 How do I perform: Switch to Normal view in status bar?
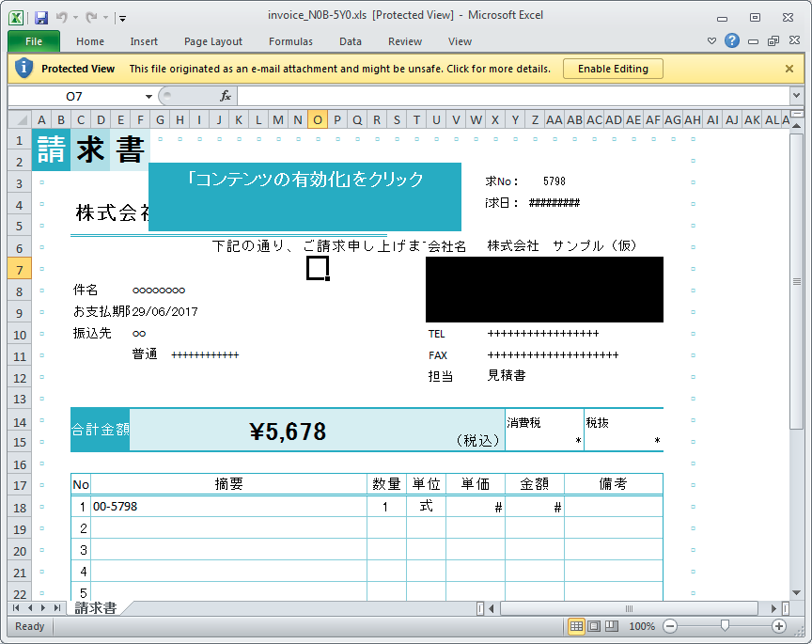[x=576, y=626]
